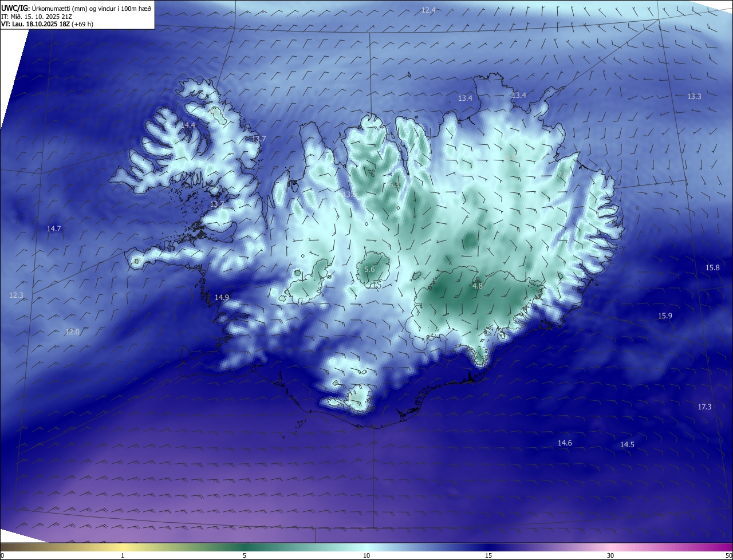Click the map value "12.3"

pyautogui.click(x=17, y=295)
